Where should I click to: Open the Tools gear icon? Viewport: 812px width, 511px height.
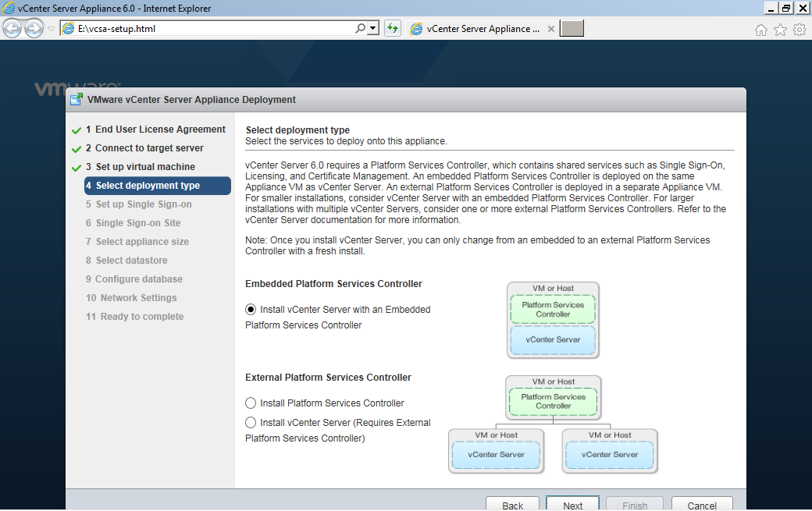[799, 30]
